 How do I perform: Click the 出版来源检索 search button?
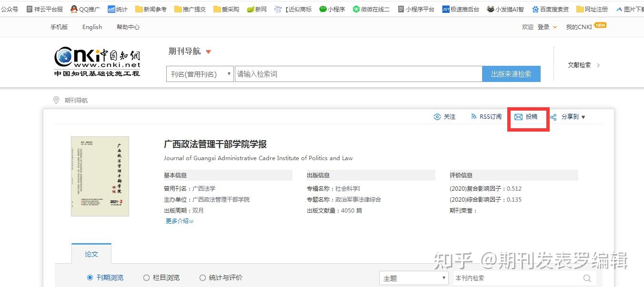[x=511, y=73]
